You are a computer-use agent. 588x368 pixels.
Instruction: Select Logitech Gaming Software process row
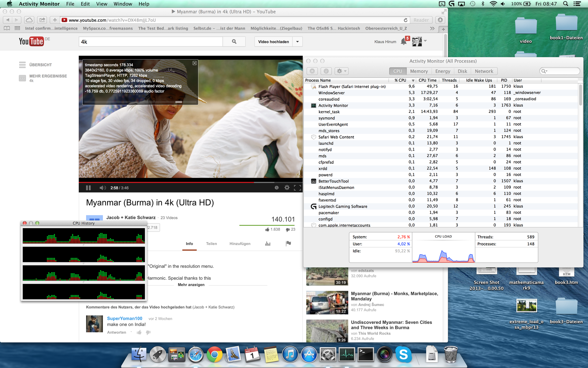440,206
